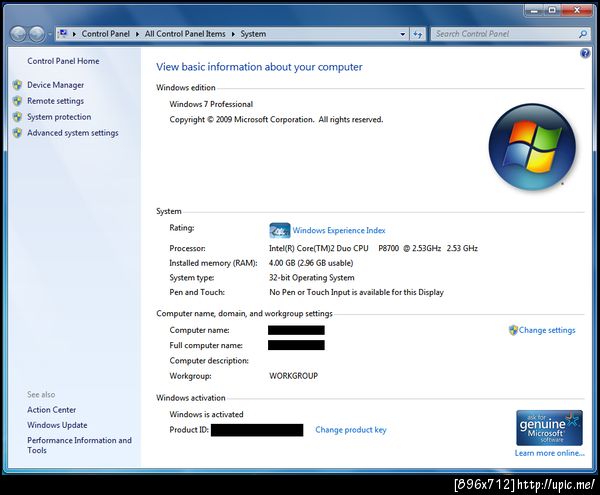Open Help with the question mark icon
This screenshot has width=600, height=495.
point(585,53)
